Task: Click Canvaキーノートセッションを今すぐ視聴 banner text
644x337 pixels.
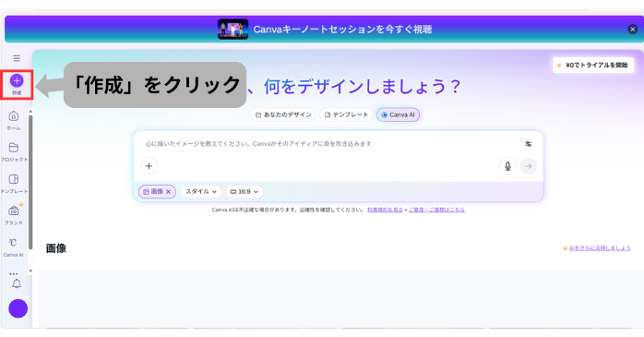Action: [342, 30]
